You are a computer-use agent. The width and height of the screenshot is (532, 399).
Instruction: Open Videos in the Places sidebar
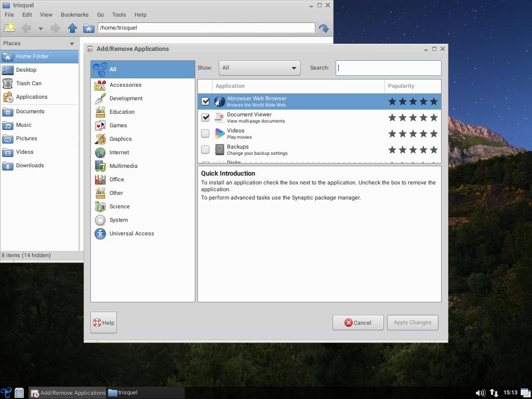coord(39,152)
